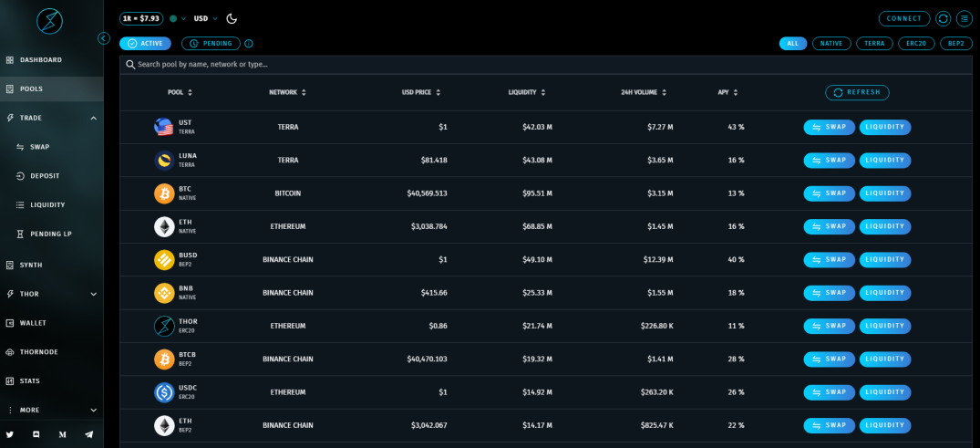Click the BTCB coin icon
980x448 pixels.
click(164, 359)
